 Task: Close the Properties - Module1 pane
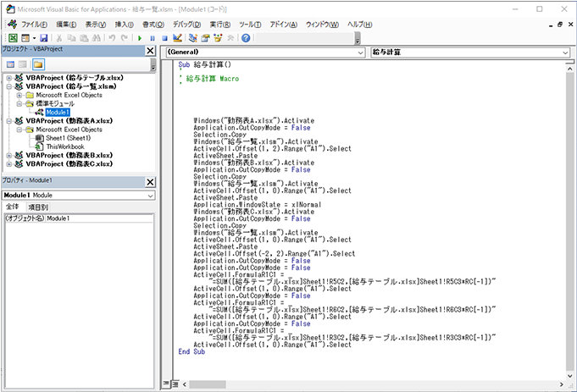pos(151,182)
